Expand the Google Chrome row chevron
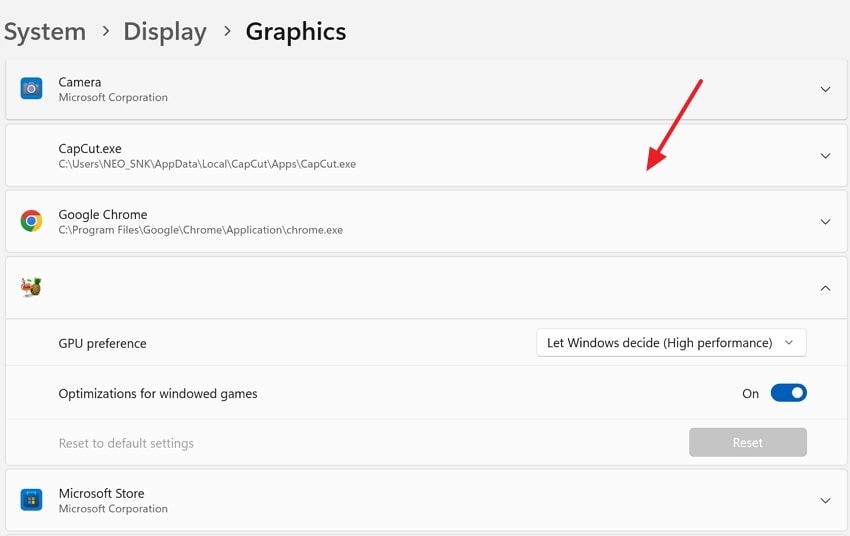The width and height of the screenshot is (850, 536). tap(825, 222)
